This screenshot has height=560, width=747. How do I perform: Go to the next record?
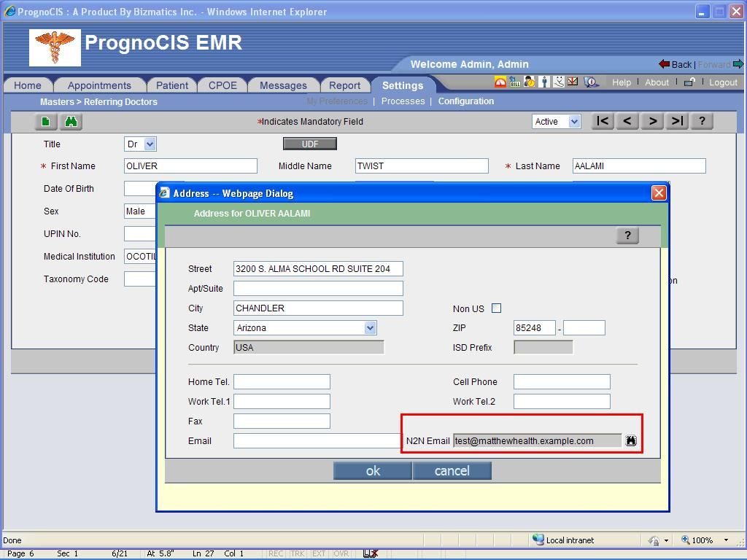click(653, 122)
